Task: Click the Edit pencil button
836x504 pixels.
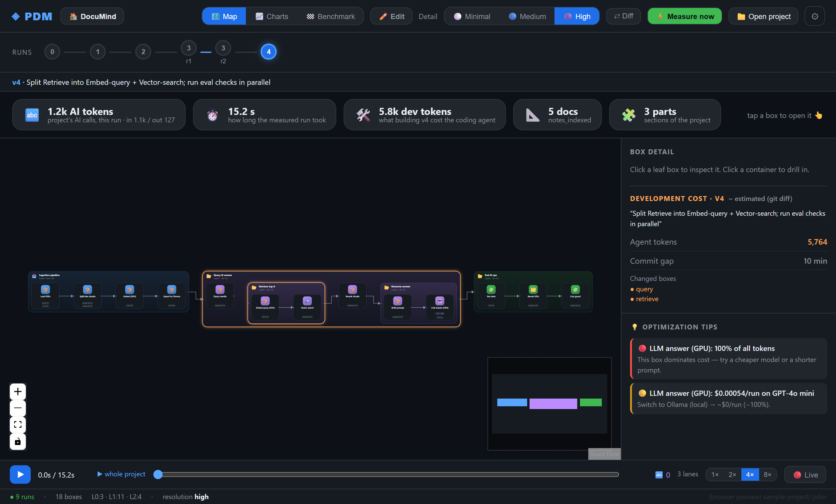Action: click(x=391, y=16)
